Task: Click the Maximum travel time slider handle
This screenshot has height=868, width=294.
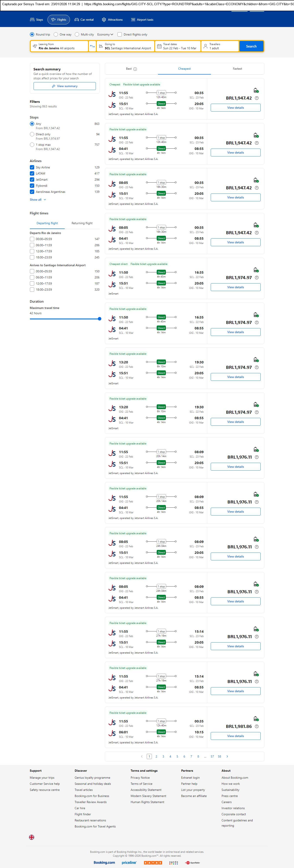Action: (x=99, y=319)
